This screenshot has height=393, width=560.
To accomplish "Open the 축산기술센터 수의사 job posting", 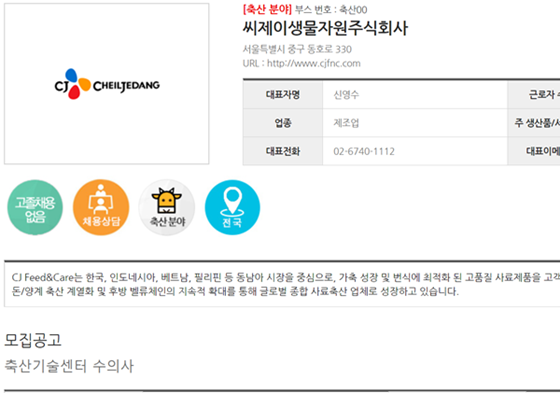I will point(69,366).
